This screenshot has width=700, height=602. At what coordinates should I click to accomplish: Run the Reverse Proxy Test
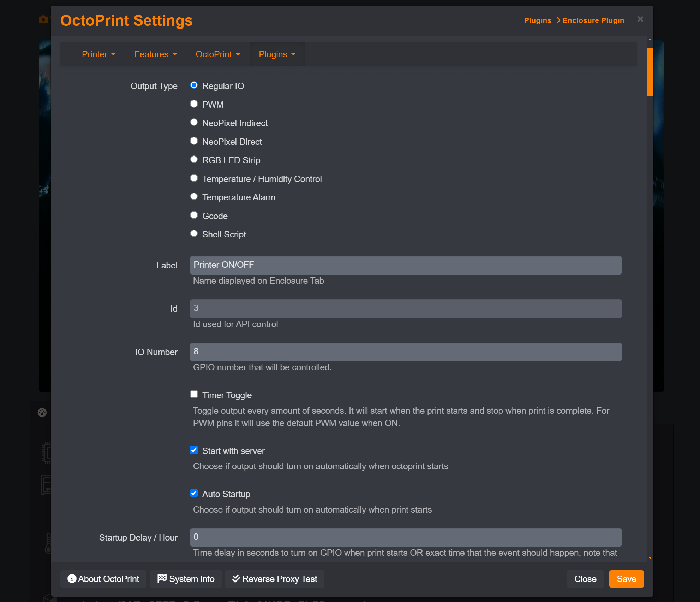click(x=275, y=579)
